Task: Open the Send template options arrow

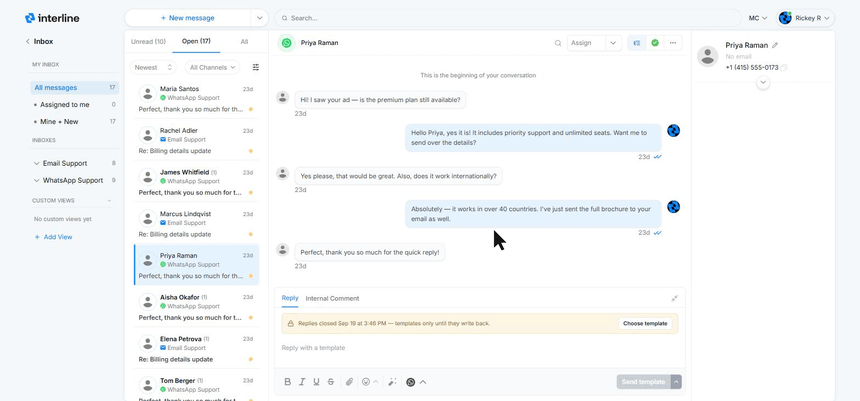Action: tap(676, 382)
